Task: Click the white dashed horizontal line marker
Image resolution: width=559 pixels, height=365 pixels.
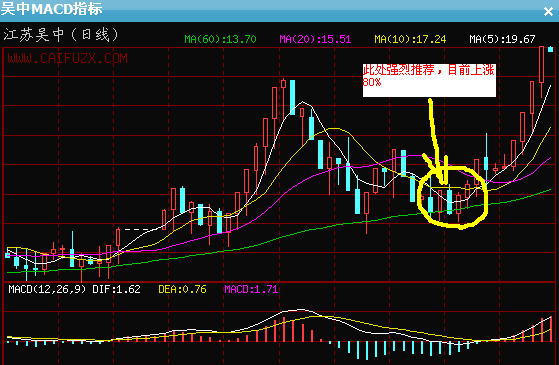Action: [137, 230]
